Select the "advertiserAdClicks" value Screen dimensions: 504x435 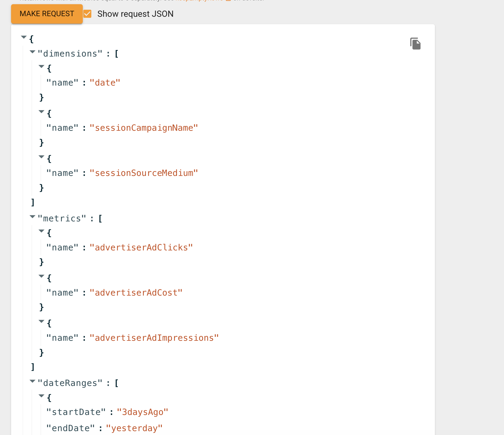[x=141, y=247]
